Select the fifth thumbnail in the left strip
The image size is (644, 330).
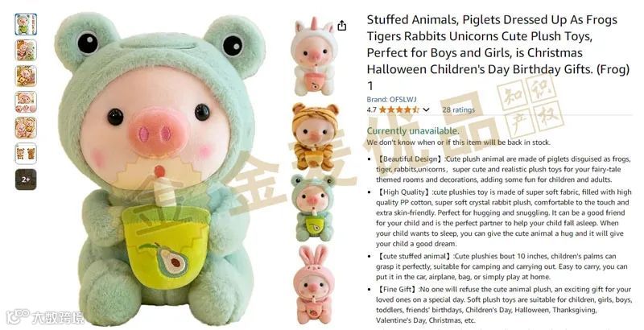26,128
